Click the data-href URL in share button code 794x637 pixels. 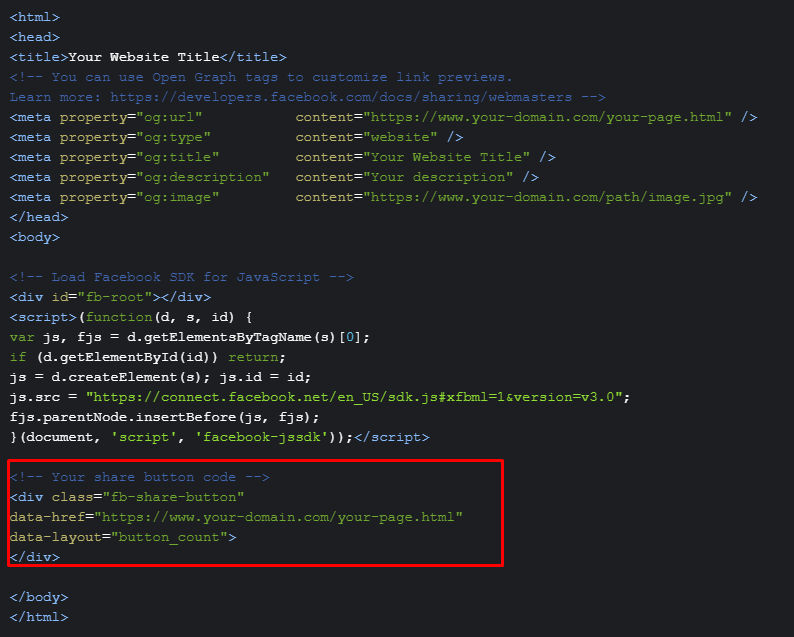point(276,517)
